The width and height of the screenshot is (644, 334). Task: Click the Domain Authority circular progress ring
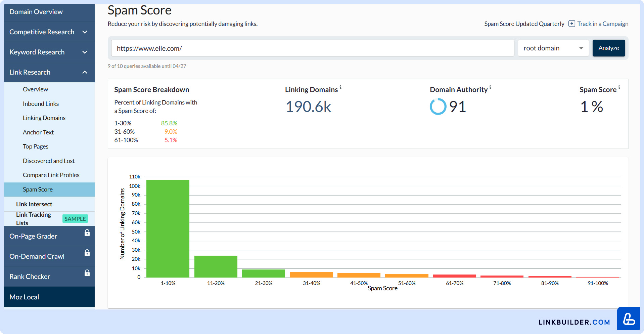[x=438, y=107]
